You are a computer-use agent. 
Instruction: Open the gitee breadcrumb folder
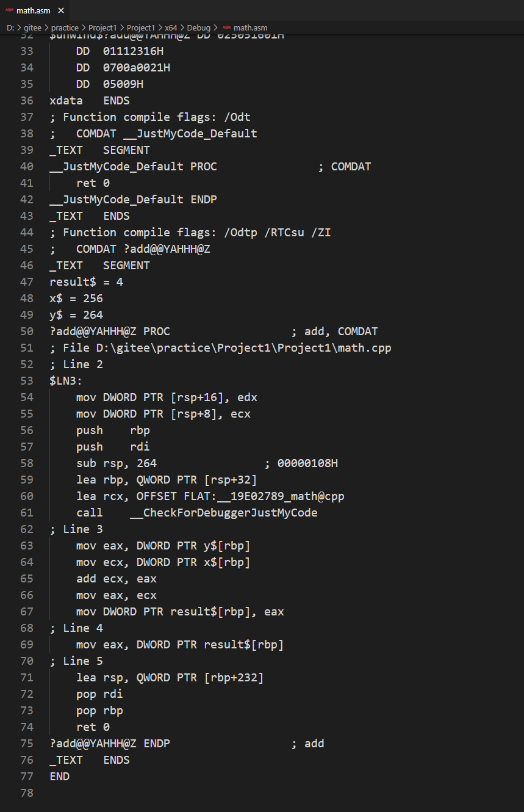[x=32, y=27]
